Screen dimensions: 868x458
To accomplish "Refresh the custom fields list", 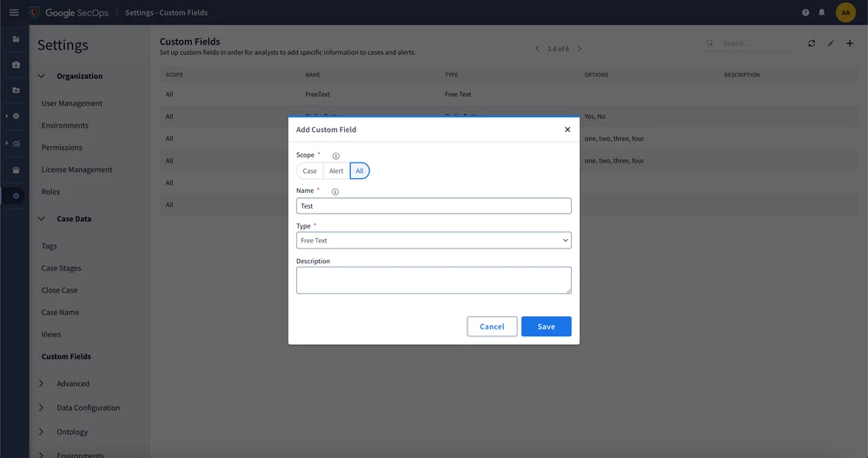I will (x=812, y=43).
